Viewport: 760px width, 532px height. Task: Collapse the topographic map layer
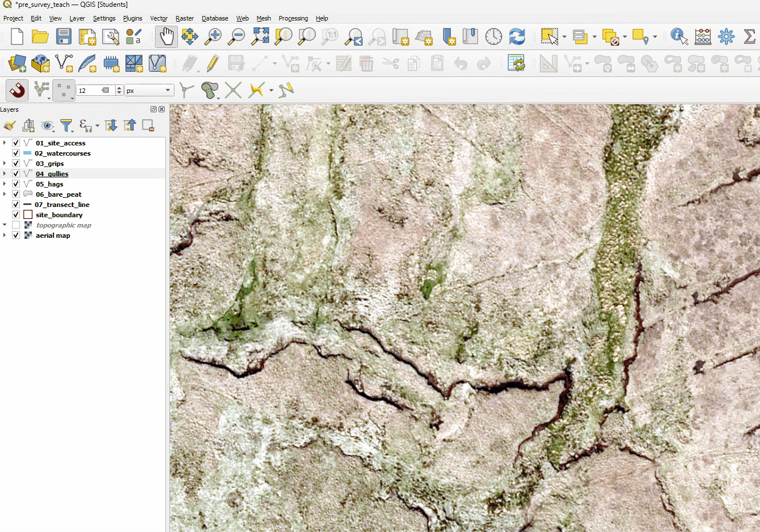[5, 224]
